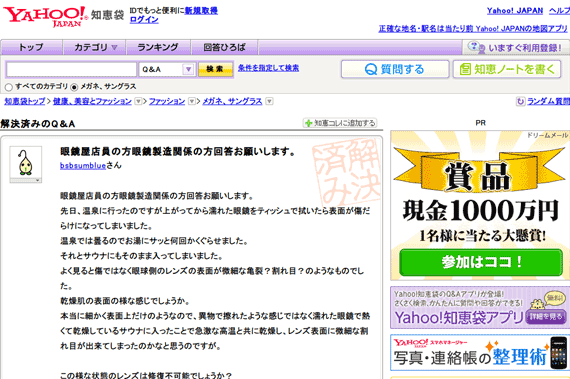This screenshot has height=379, width=570.
Task: Click the green 参加はココ! ad button
Action: 481,262
